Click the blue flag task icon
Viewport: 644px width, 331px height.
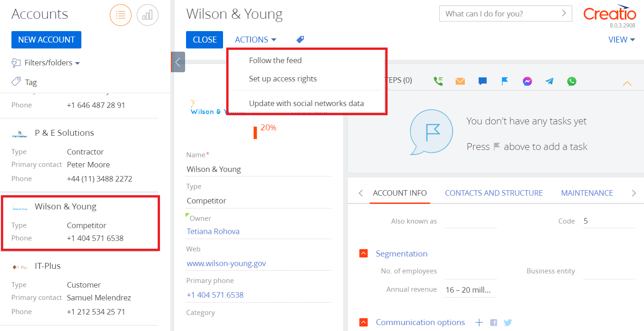click(505, 81)
